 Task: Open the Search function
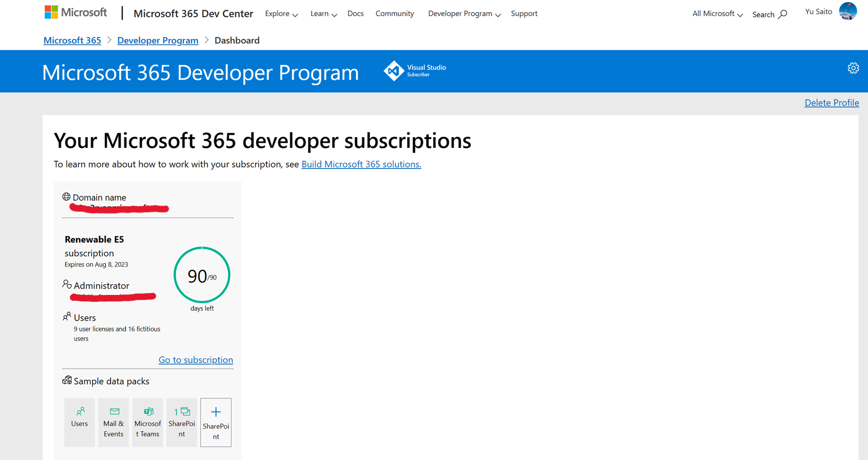pyautogui.click(x=769, y=14)
